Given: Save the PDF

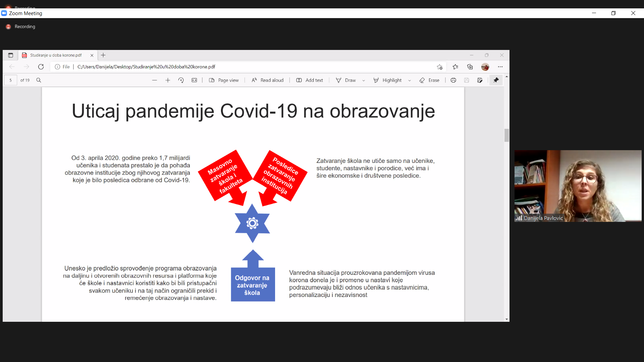Looking at the screenshot, I should coord(467,80).
